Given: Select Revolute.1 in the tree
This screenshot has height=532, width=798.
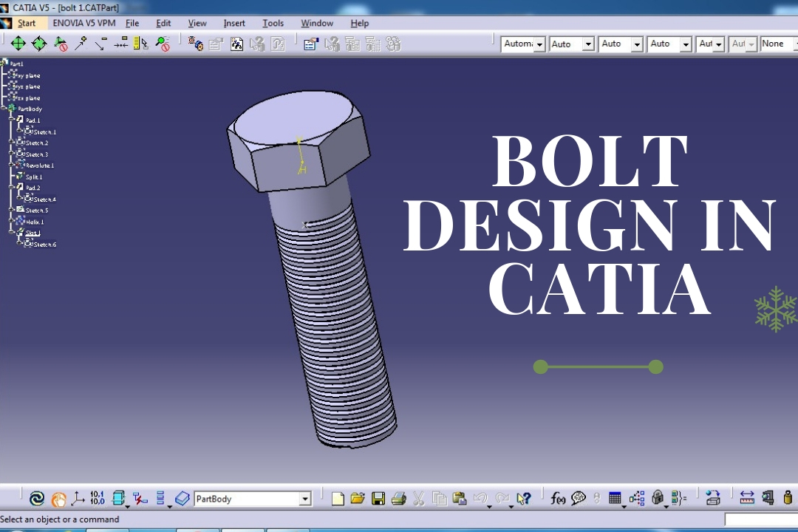Looking at the screenshot, I should (x=40, y=166).
